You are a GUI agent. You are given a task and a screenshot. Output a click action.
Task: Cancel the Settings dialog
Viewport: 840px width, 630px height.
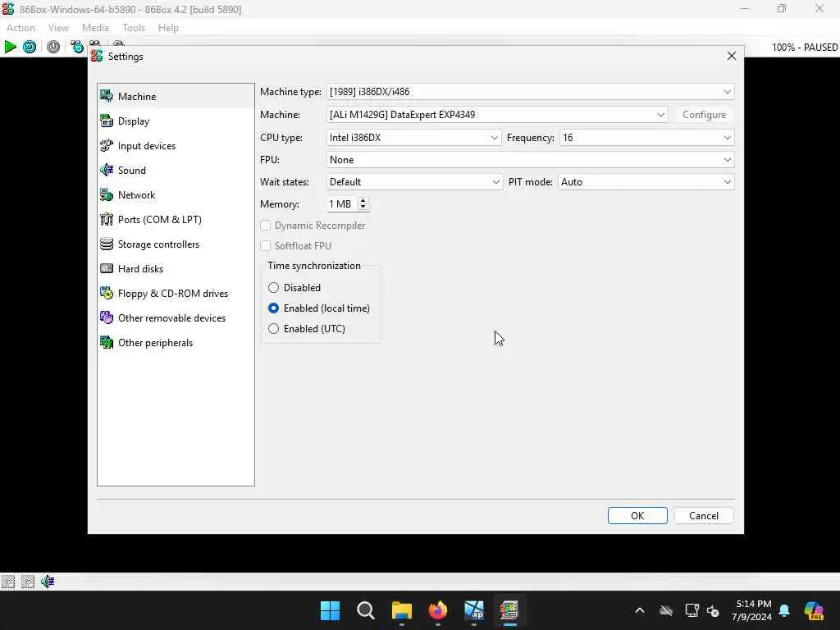(704, 515)
